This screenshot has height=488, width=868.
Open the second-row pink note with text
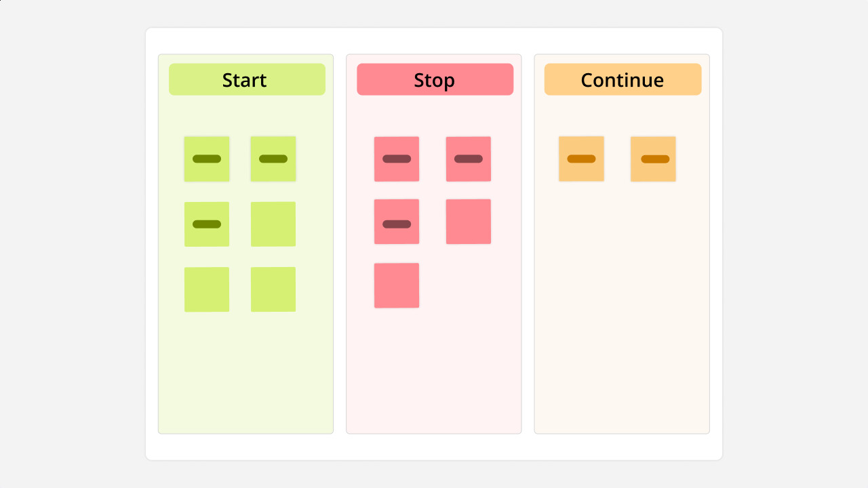click(x=397, y=221)
